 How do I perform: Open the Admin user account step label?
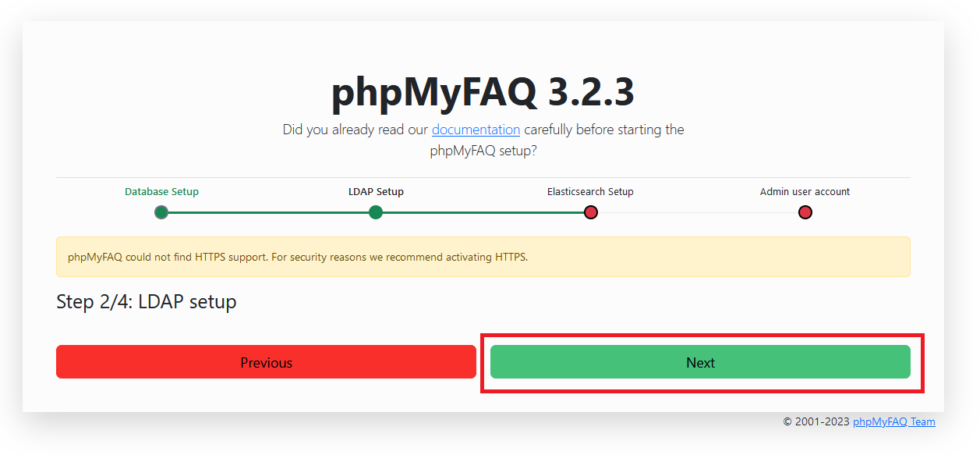click(805, 192)
